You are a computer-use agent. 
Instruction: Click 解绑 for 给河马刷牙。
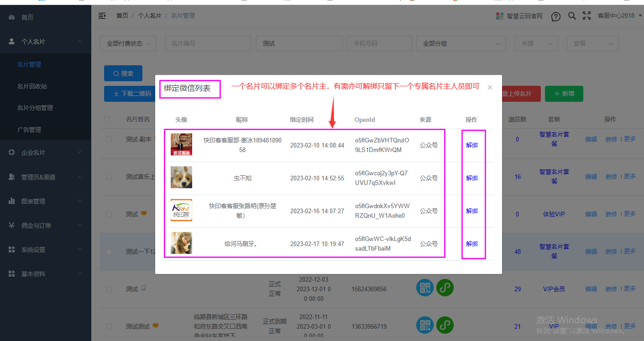pyautogui.click(x=471, y=244)
